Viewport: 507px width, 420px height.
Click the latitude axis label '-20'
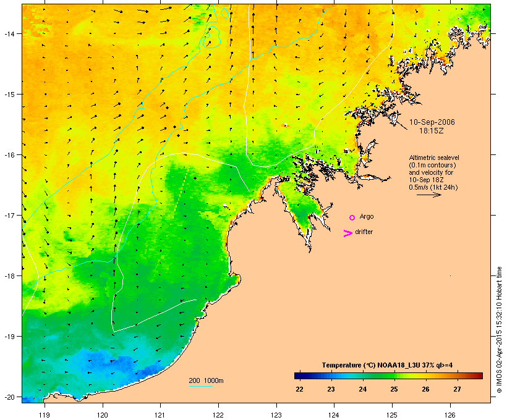(9, 397)
